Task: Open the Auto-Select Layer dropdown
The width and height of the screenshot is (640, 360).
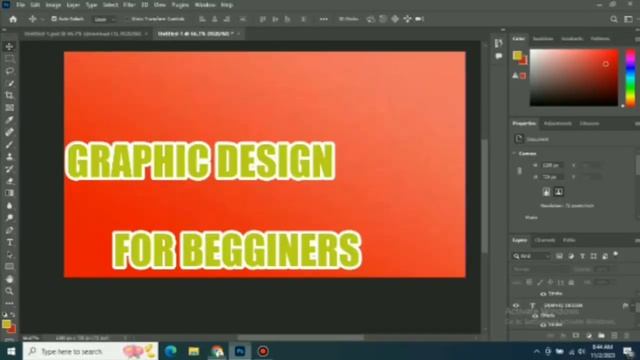Action: click(x=104, y=19)
